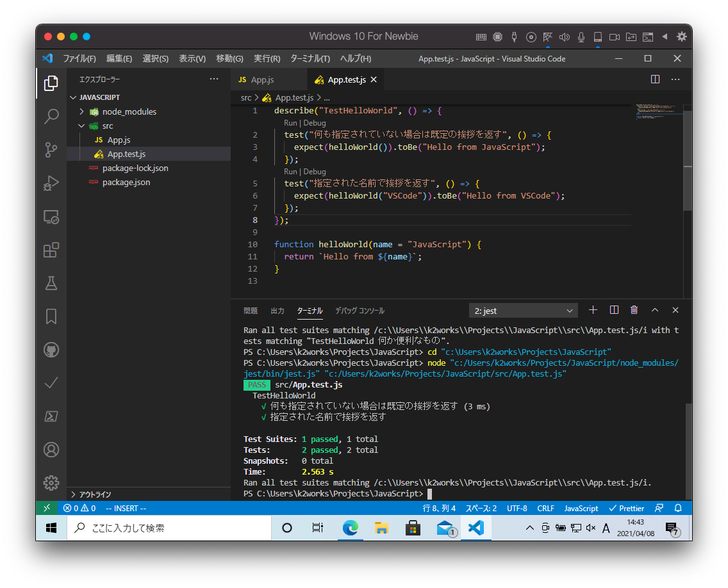Expand the アウトライン outline section
Screen dimensions: 728x588
95,494
